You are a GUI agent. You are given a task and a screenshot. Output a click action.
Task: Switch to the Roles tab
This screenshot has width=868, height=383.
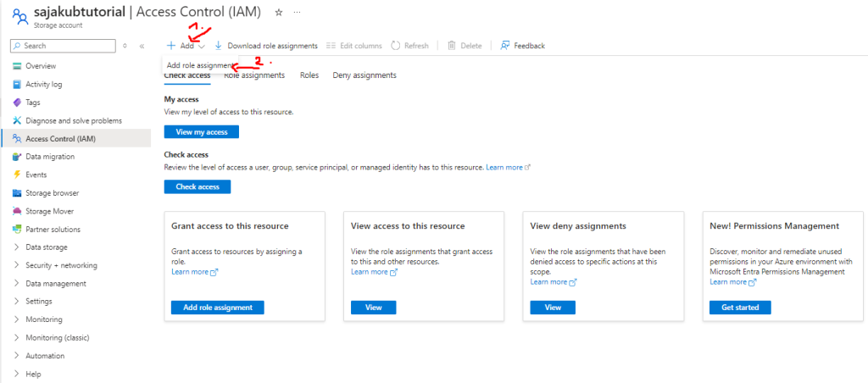point(309,75)
